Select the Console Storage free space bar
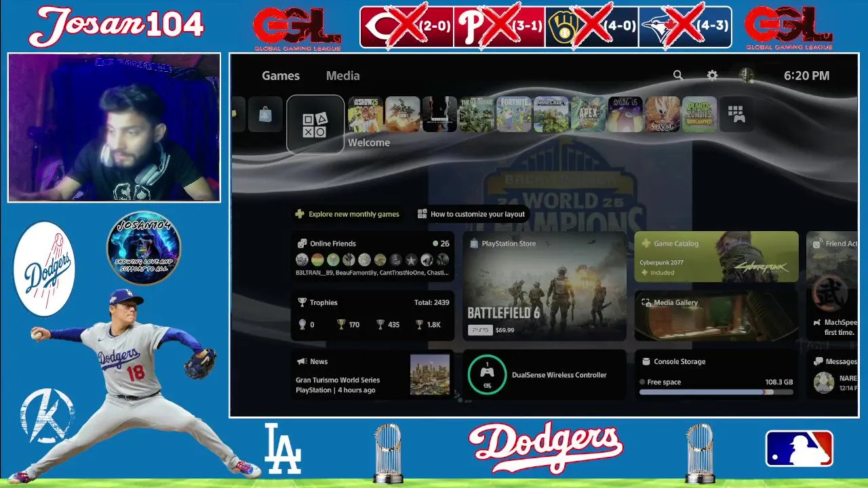Image resolution: width=868 pixels, height=488 pixels. [x=716, y=392]
